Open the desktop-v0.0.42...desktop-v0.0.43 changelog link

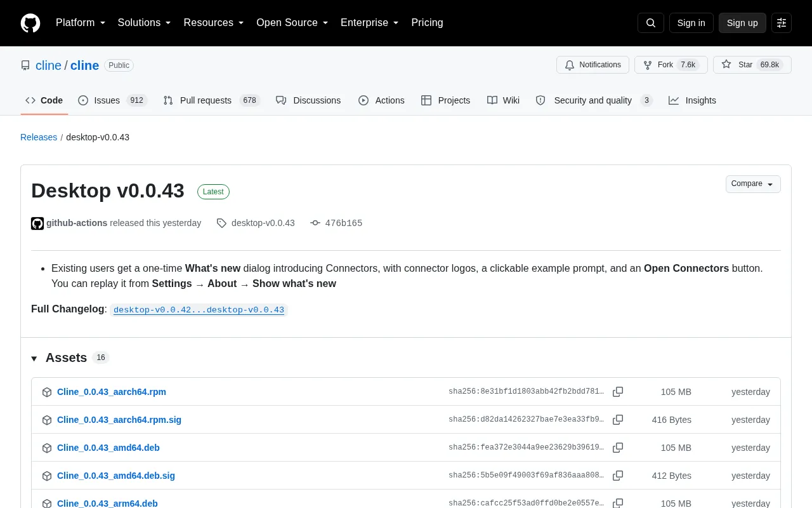tap(199, 310)
